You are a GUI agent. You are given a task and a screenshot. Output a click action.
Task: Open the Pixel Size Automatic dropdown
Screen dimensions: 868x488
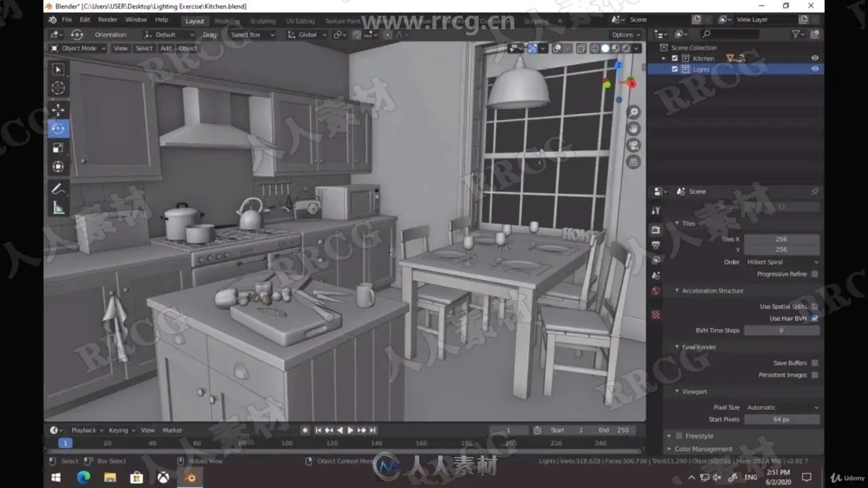(782, 407)
